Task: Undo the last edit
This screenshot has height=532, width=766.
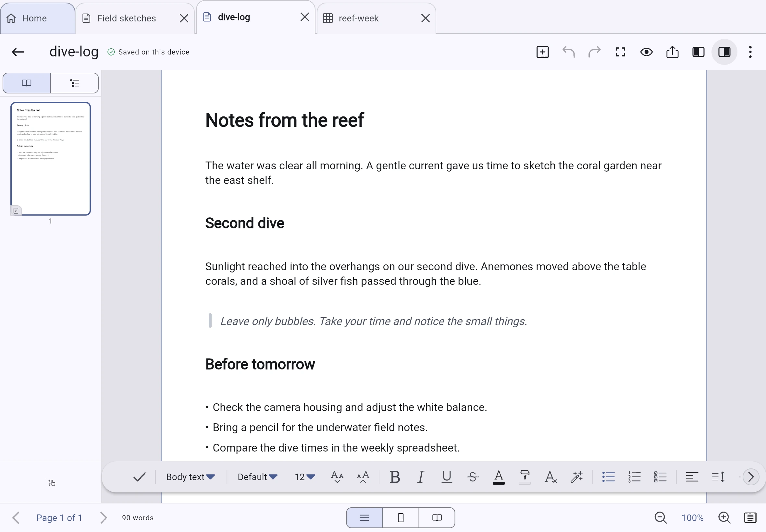Action: click(x=569, y=52)
